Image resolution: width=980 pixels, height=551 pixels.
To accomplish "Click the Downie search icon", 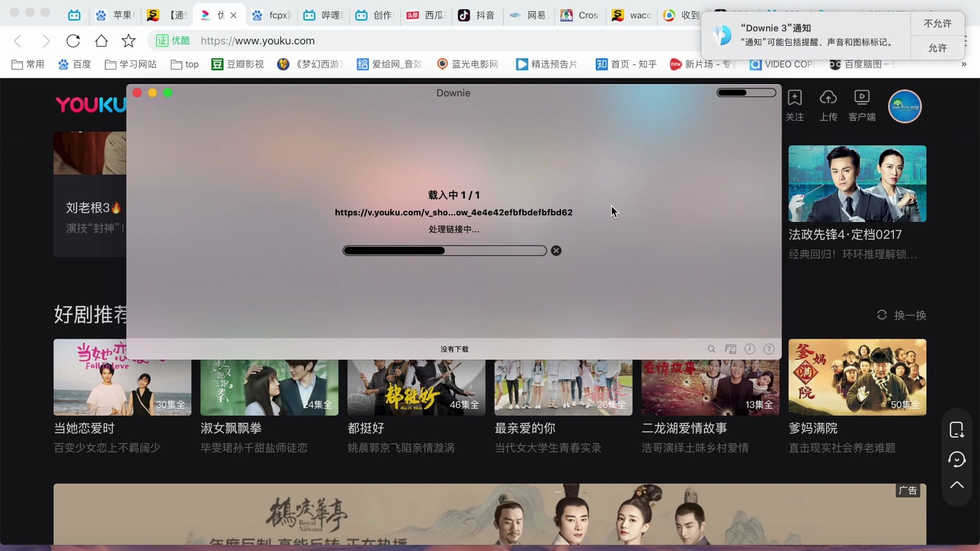I will pyautogui.click(x=712, y=349).
